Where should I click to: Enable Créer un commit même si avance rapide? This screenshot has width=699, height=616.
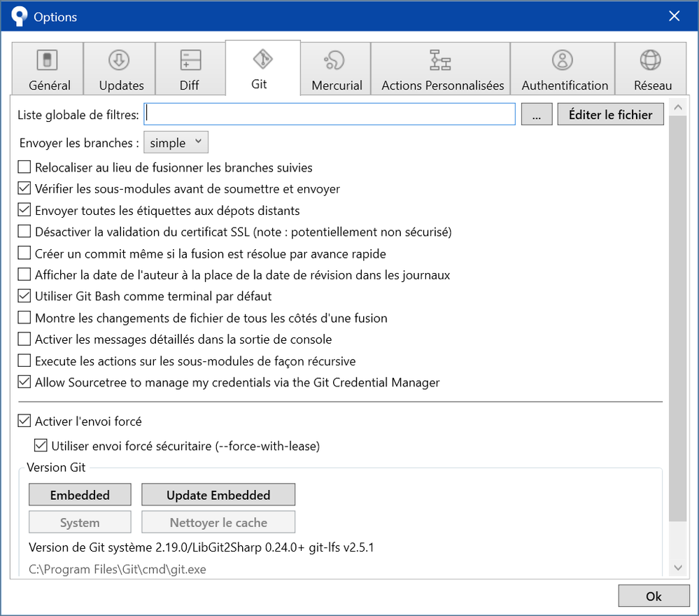pos(24,253)
